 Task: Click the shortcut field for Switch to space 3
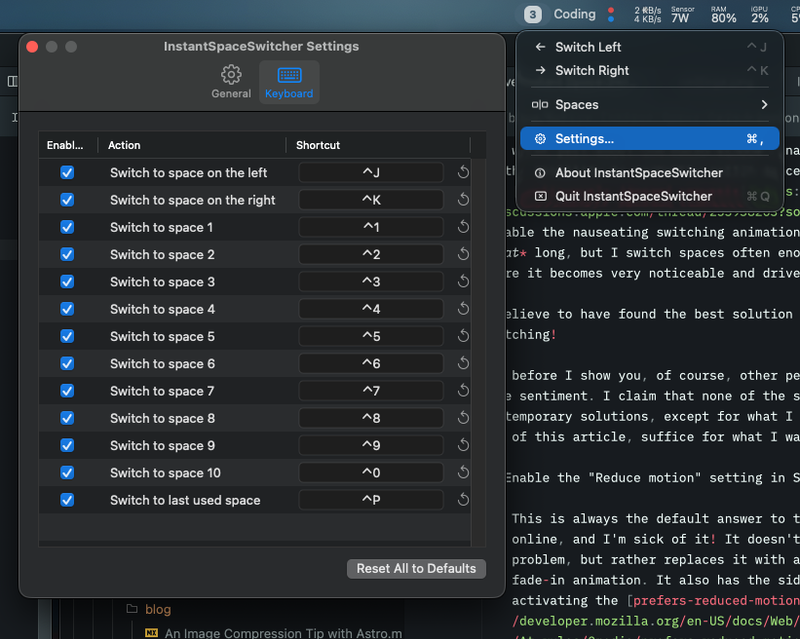point(371,281)
